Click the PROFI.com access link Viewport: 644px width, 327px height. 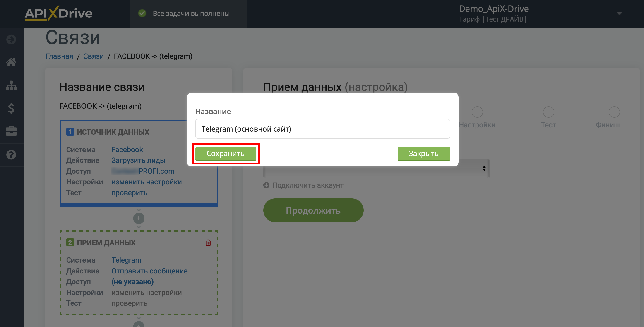[x=143, y=171]
